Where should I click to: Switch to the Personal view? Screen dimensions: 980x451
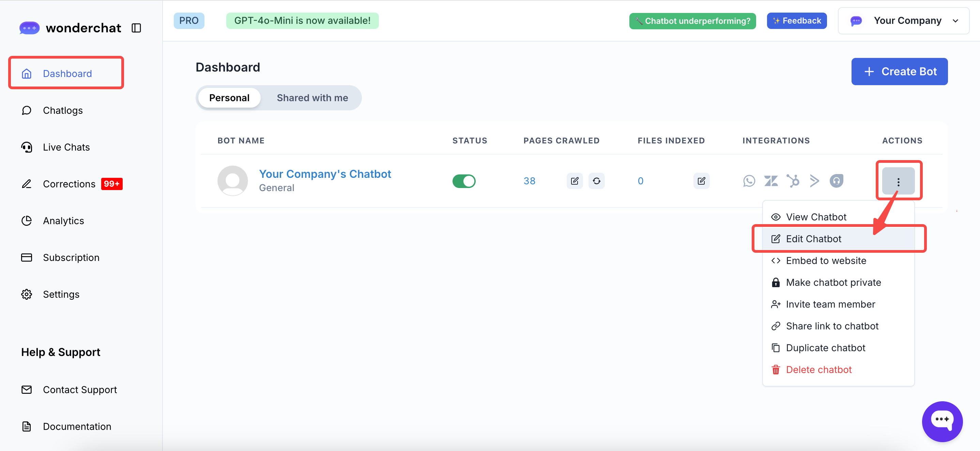click(229, 98)
